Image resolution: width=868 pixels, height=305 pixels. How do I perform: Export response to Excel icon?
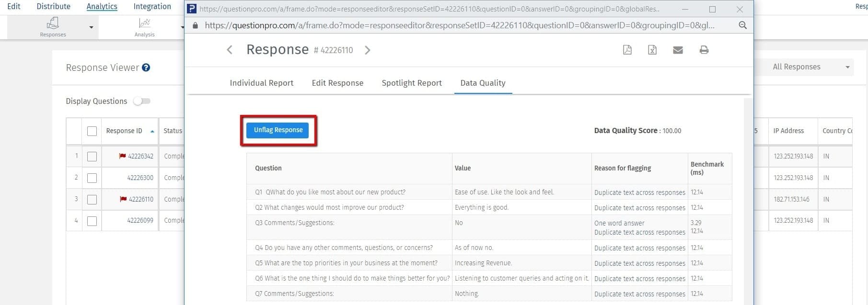652,50
